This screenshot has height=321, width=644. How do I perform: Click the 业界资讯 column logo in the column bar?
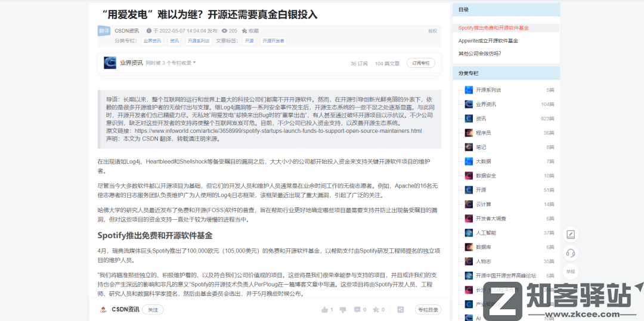tap(110, 63)
